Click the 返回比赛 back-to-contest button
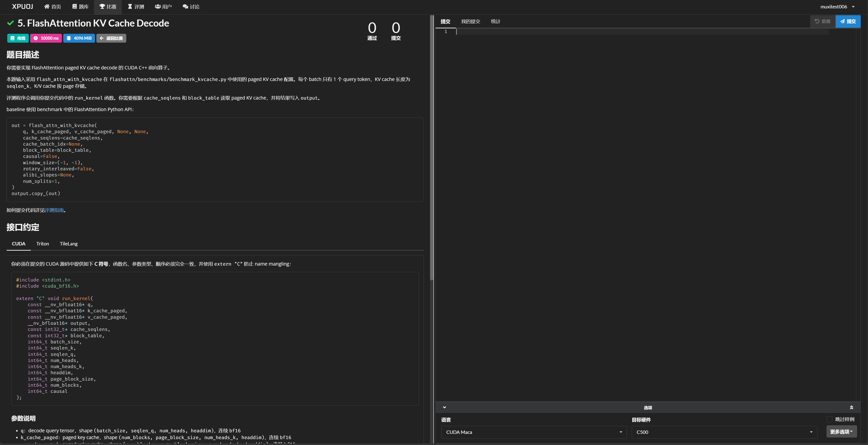868x445 pixels. [111, 38]
